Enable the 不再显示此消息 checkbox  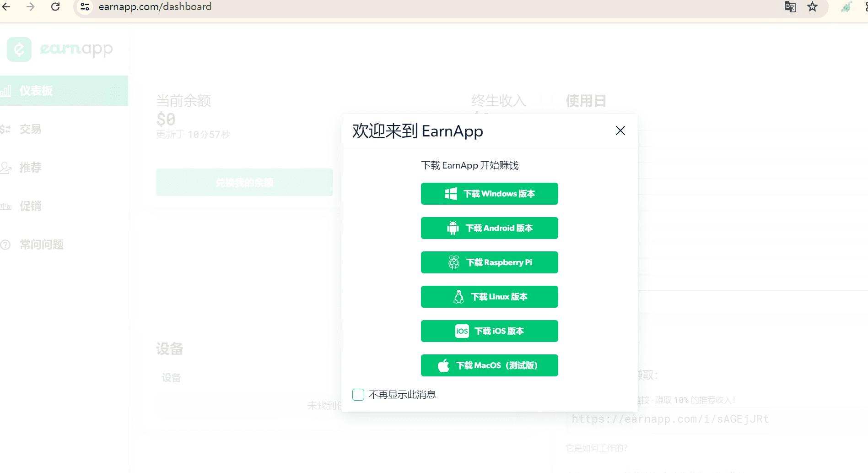click(358, 394)
